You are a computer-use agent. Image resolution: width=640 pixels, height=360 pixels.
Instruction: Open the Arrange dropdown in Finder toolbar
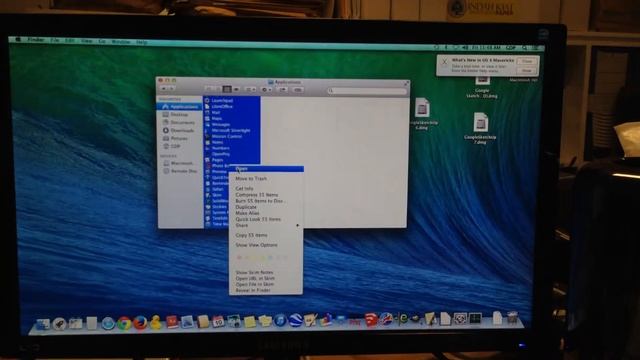(x=250, y=89)
